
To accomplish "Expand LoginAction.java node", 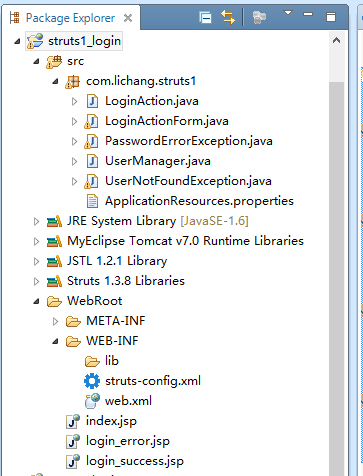I will tap(74, 101).
